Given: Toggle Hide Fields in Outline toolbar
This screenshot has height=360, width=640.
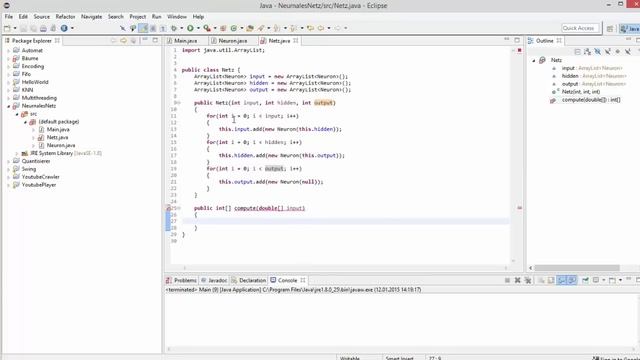Looking at the screenshot, I should tap(598, 51).
